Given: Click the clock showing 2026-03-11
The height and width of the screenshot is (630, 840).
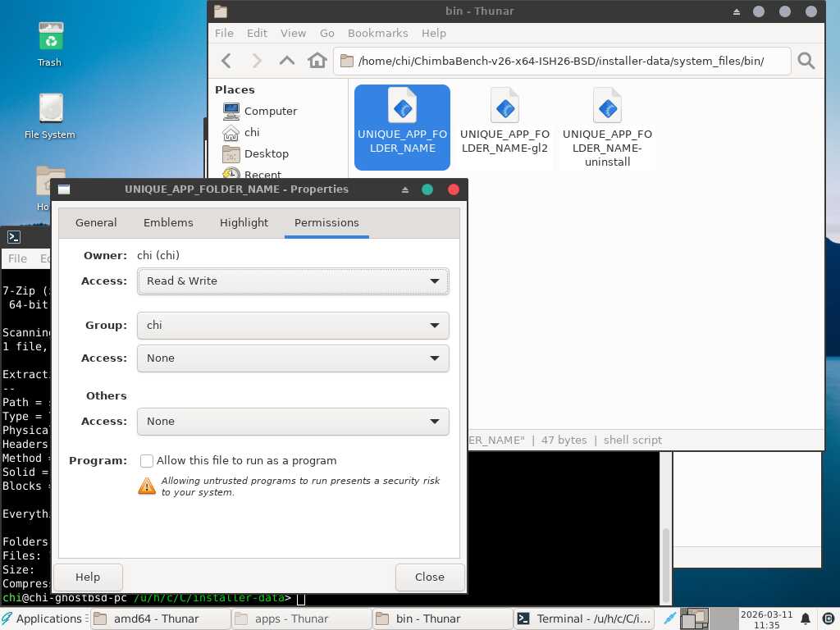Looking at the screenshot, I should tap(766, 619).
